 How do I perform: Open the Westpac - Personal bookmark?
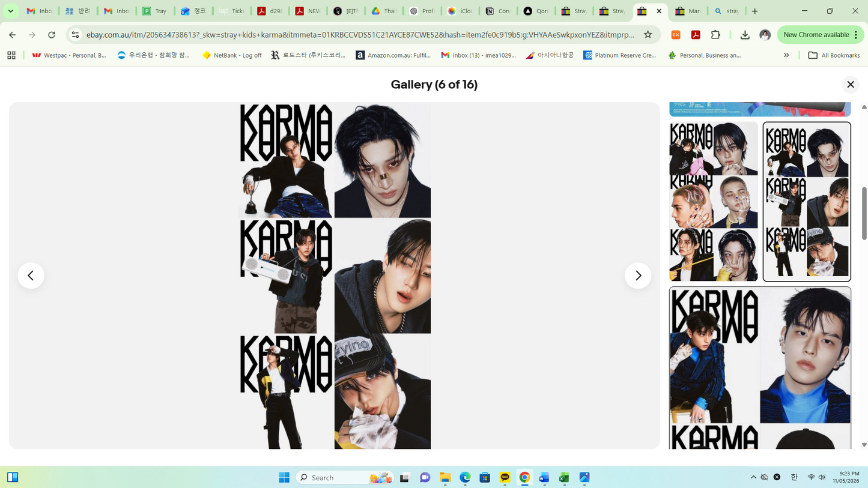tap(69, 55)
